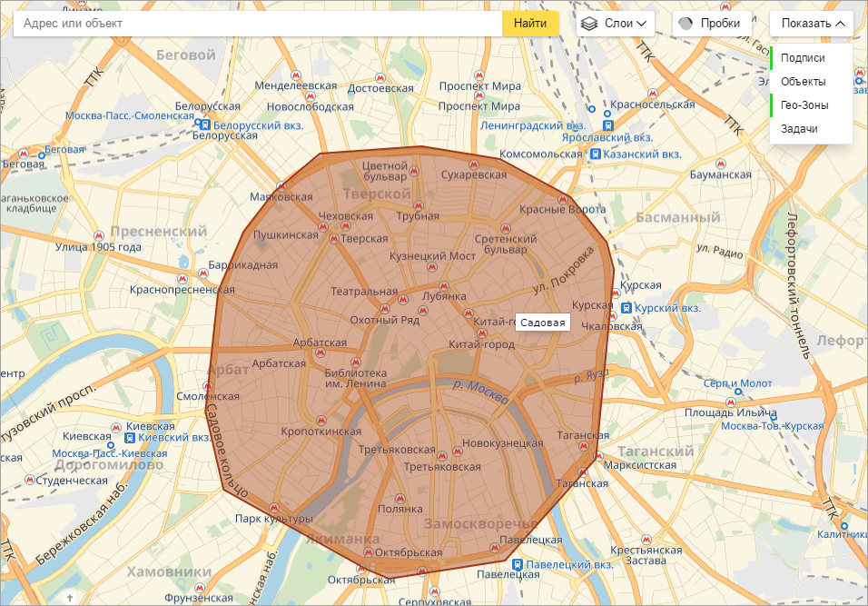Click the Павелецкий вкз. train station icon
The image size is (868, 606).
518,564
